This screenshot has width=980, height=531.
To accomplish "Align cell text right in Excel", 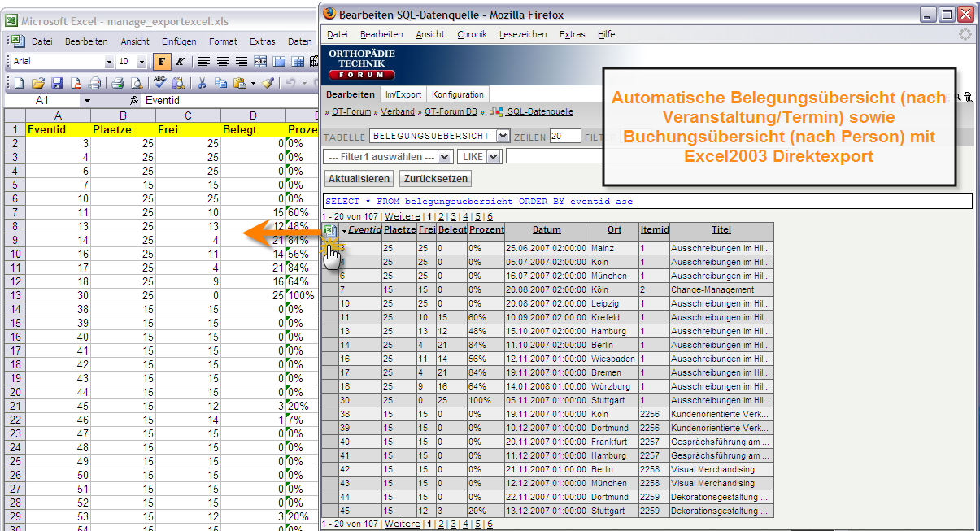I will (x=241, y=62).
